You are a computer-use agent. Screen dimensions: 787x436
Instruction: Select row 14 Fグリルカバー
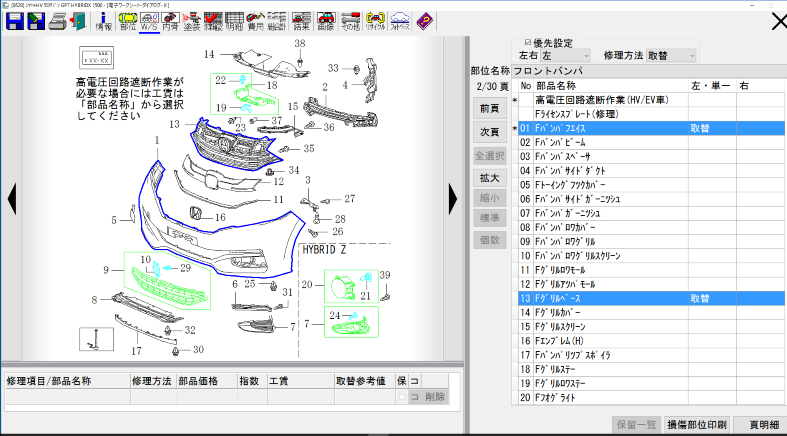(652, 313)
